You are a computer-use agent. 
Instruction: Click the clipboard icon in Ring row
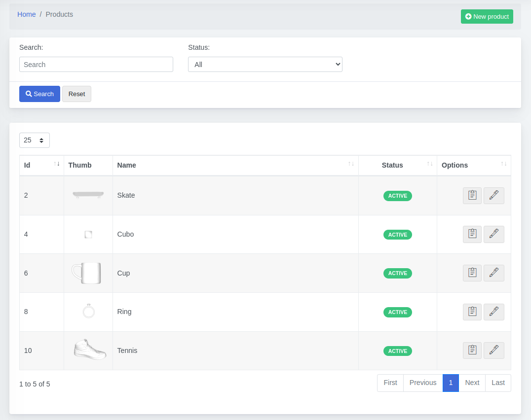pyautogui.click(x=472, y=312)
